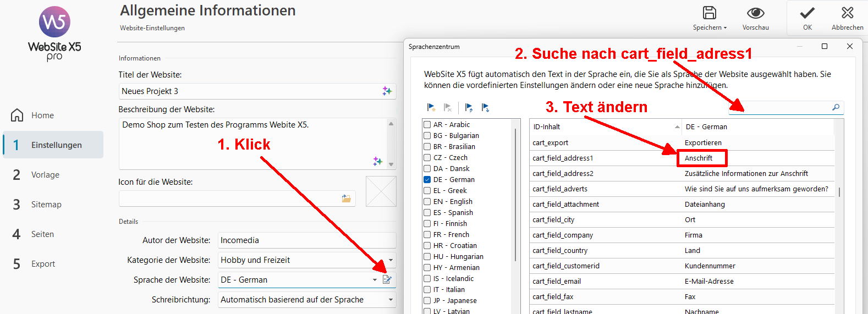Viewport: 868px width, 314px height.
Task: Open the Sprache der Website dropdown
Action: tap(375, 280)
